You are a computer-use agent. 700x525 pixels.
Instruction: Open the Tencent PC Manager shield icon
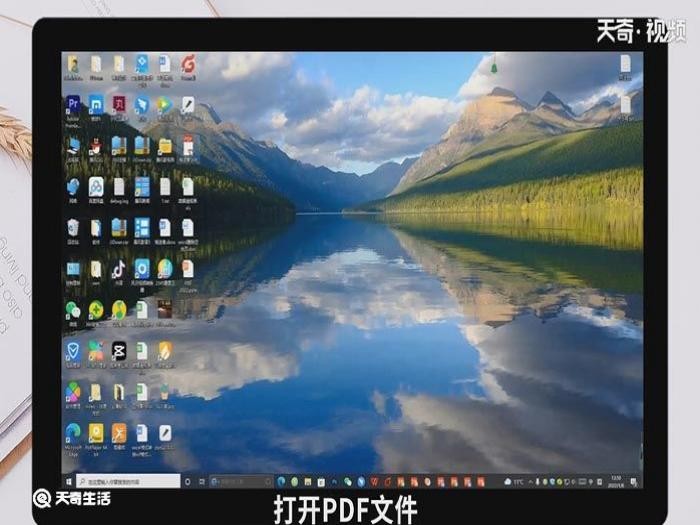pos(73,351)
